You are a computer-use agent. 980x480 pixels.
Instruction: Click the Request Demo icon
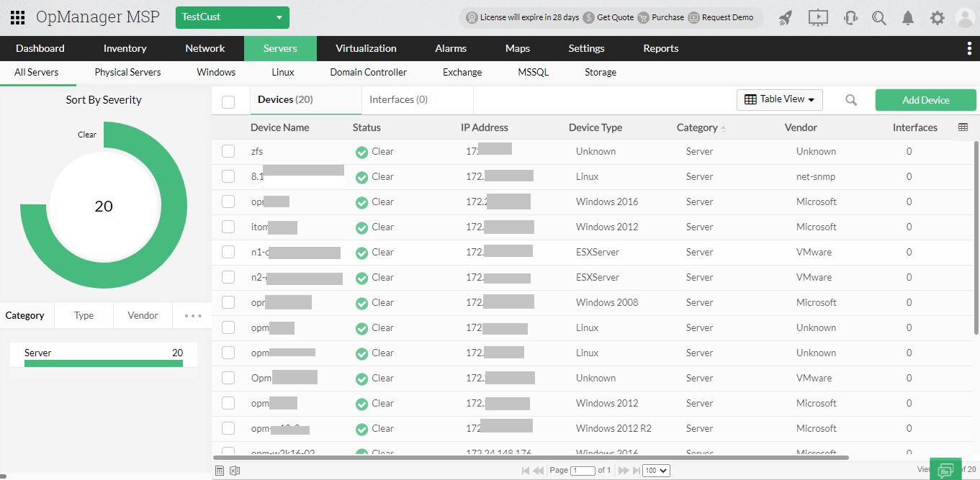[693, 17]
